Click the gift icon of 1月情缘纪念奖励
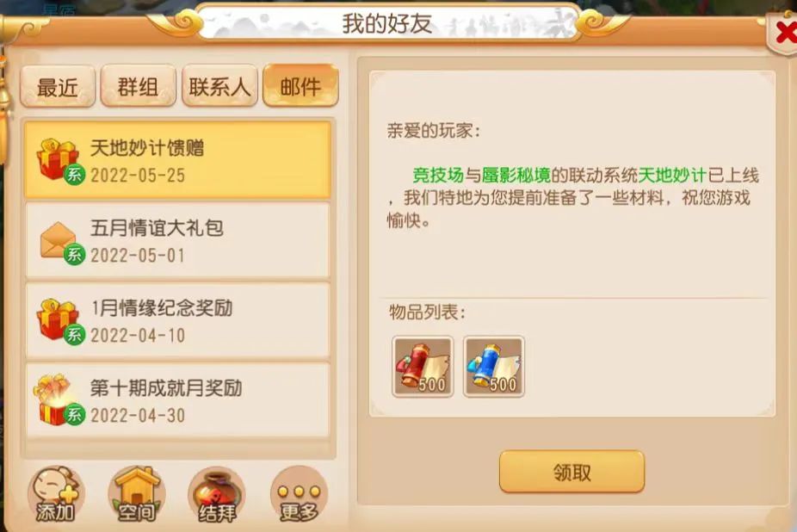This screenshot has height=532, width=797. [x=58, y=321]
